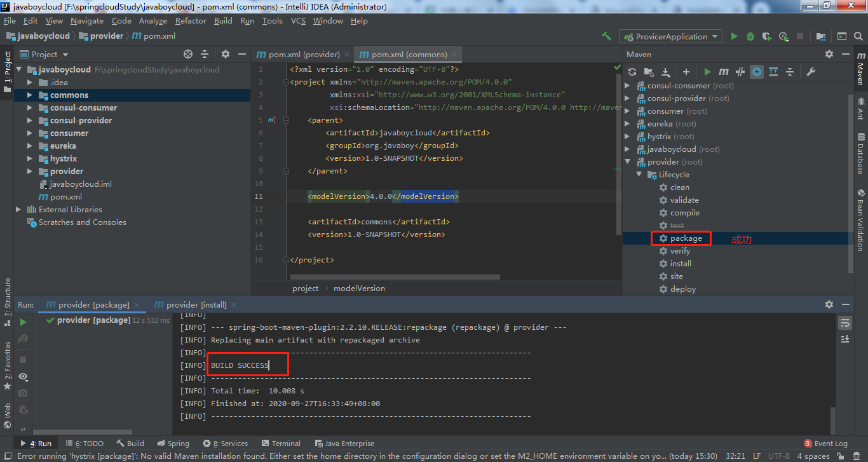
Task: Reimport all Maven projects
Action: click(632, 72)
